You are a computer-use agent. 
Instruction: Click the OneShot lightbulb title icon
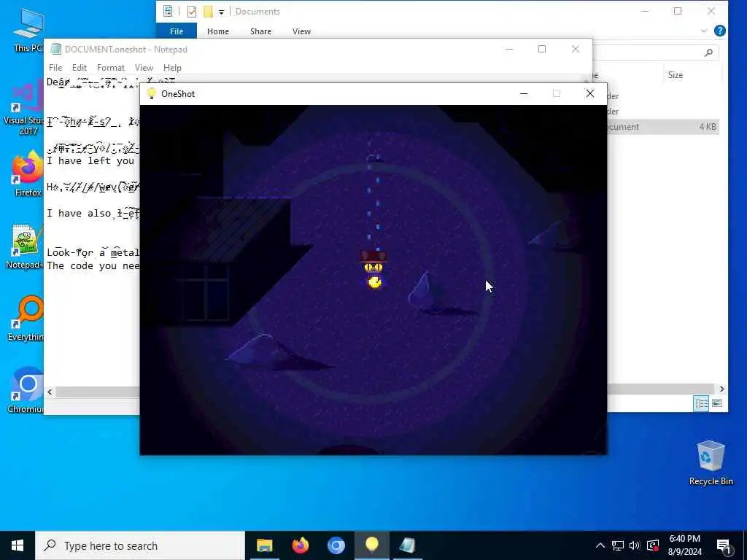click(x=152, y=93)
